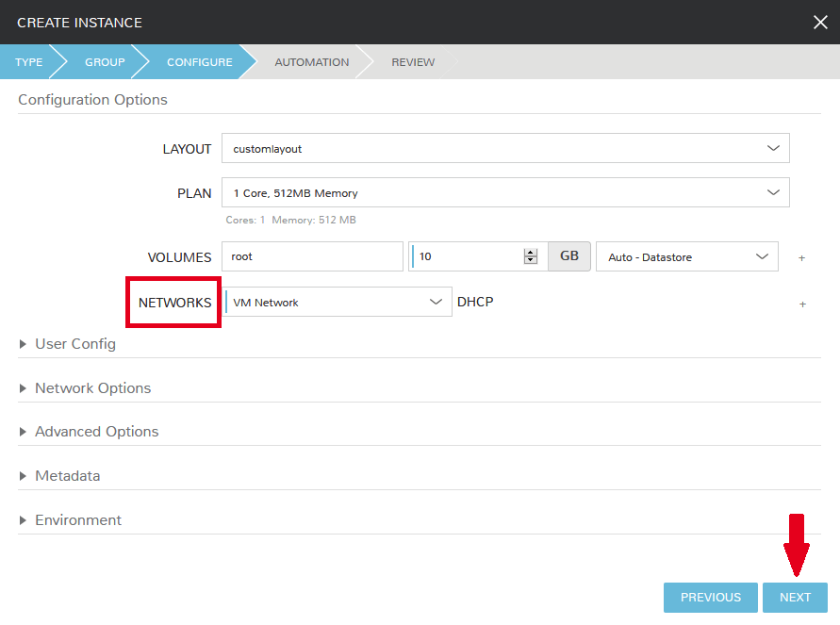Click the Previous button
The image size is (840, 625).
coord(710,598)
